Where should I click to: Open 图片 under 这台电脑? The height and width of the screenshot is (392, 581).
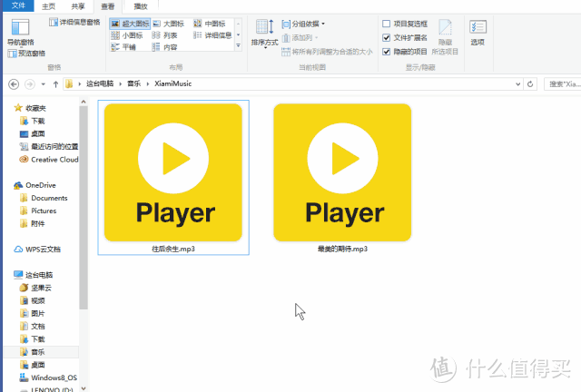pyautogui.click(x=33, y=314)
